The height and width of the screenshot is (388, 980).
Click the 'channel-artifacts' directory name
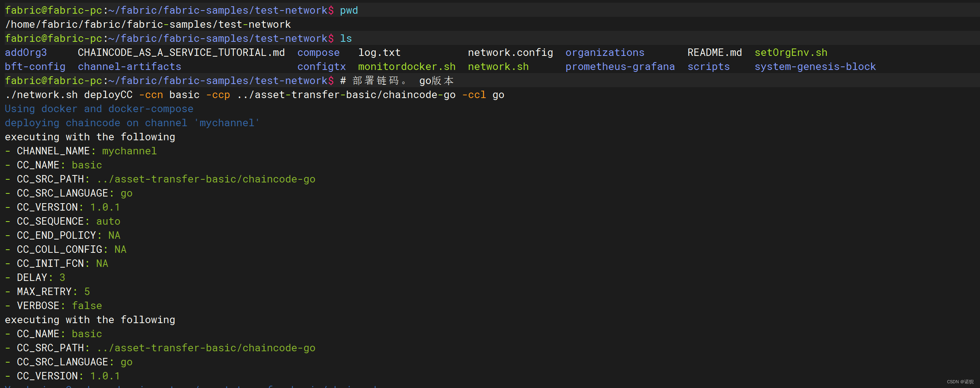pos(129,67)
